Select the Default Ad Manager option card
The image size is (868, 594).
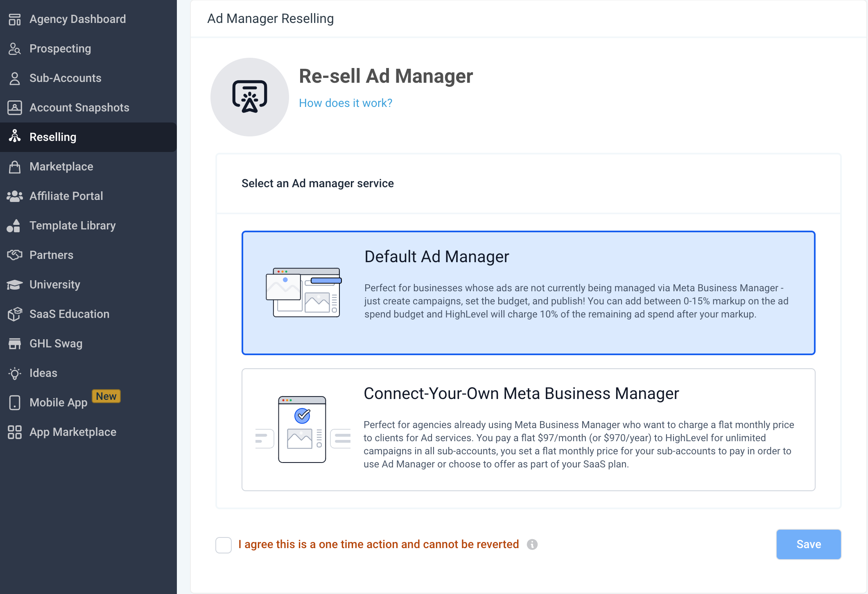528,293
